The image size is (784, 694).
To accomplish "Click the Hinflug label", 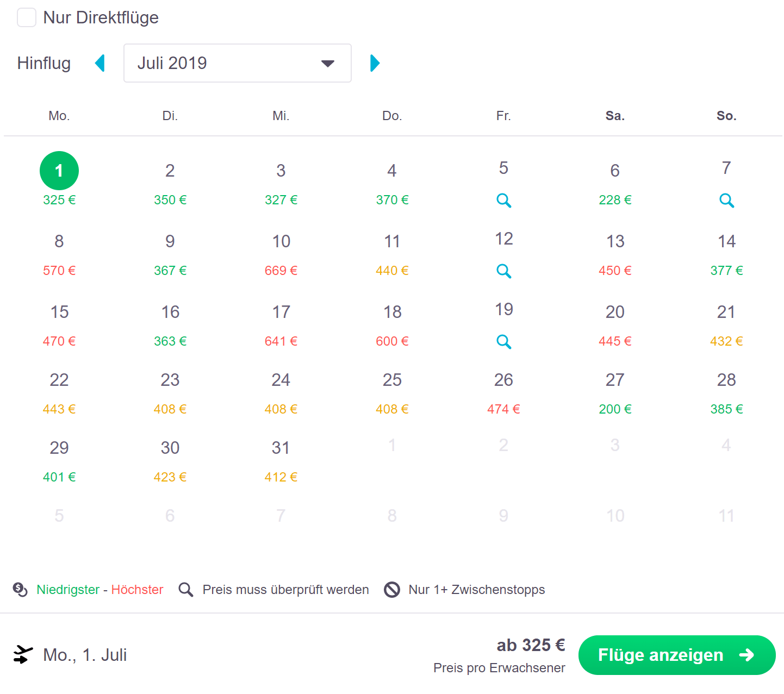I will click(x=44, y=63).
